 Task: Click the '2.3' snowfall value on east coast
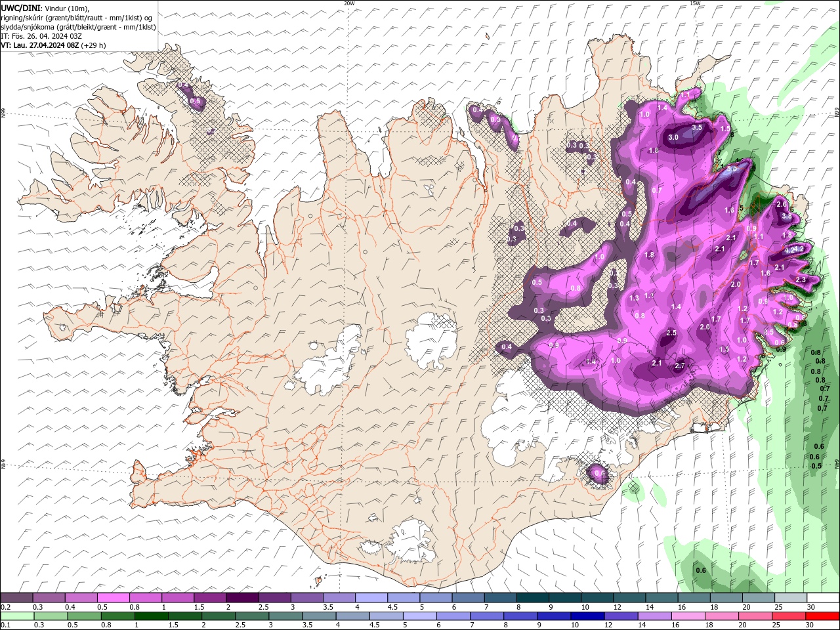(x=801, y=280)
